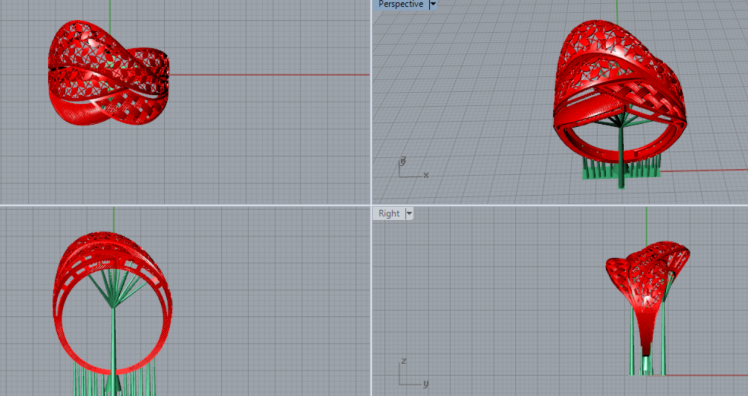
Task: Open the Perspective viewport dropdown arrow
Action: [433, 4]
